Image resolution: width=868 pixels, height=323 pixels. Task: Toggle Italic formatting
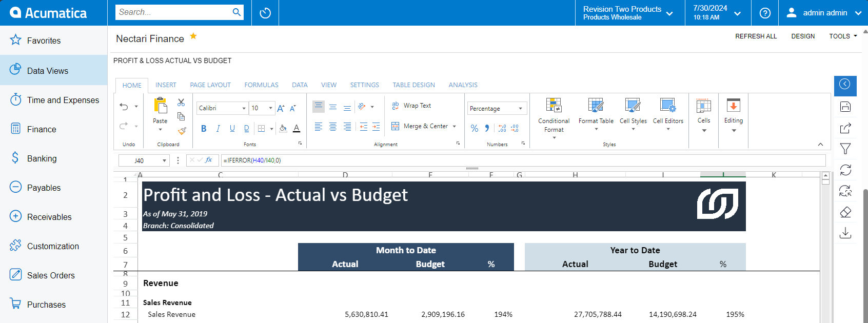(x=218, y=129)
